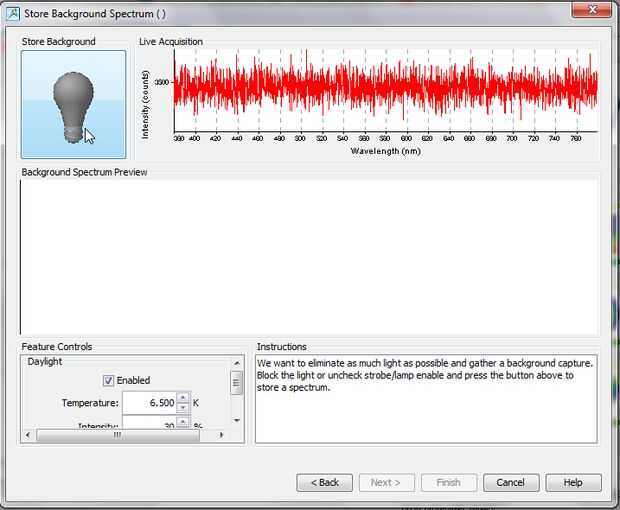Close the Store Background Spectrum dialog
The image size is (620, 510).
[x=592, y=9]
